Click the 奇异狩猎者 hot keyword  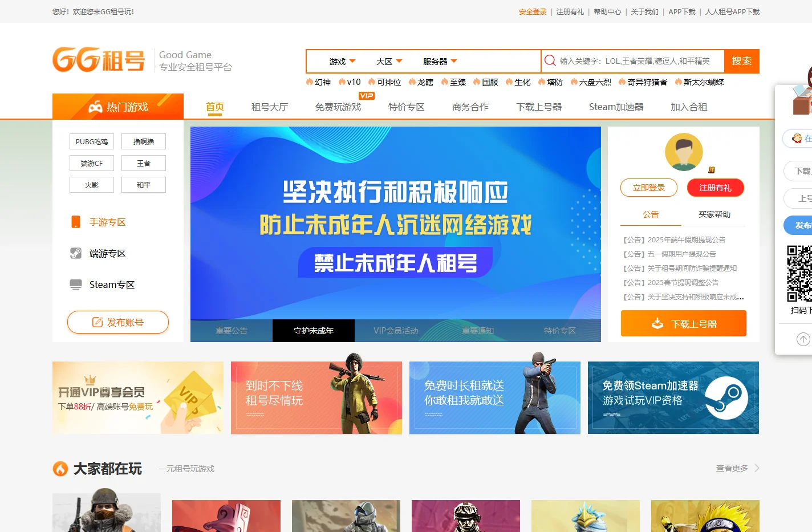point(643,82)
